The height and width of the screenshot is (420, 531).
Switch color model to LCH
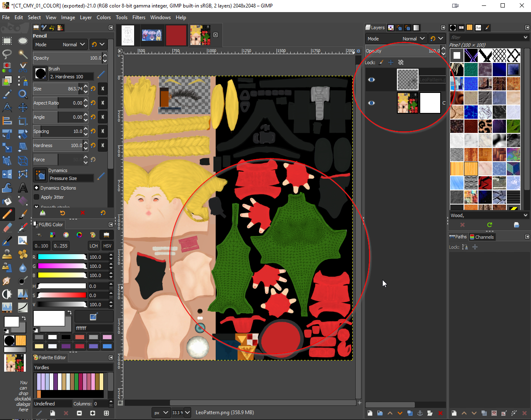[94, 246]
